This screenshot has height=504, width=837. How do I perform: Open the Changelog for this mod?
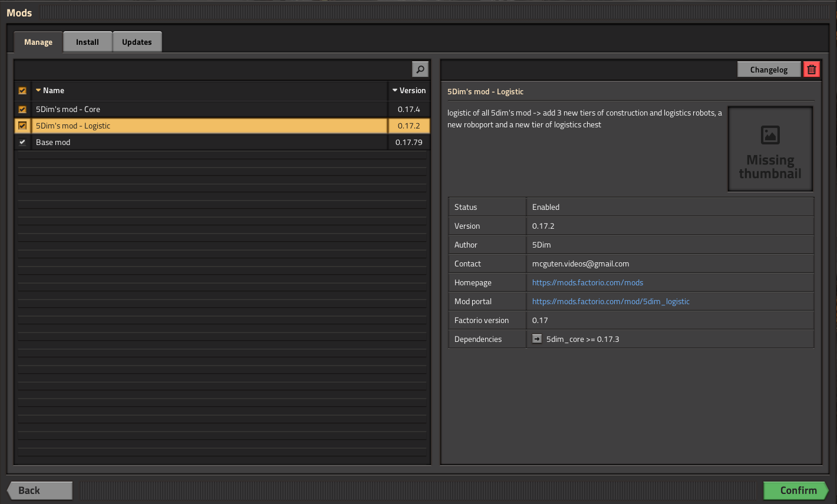point(769,70)
